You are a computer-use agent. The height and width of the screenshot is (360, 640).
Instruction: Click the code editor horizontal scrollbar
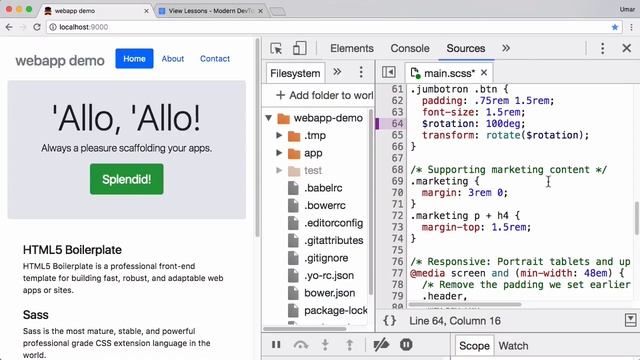465,304
